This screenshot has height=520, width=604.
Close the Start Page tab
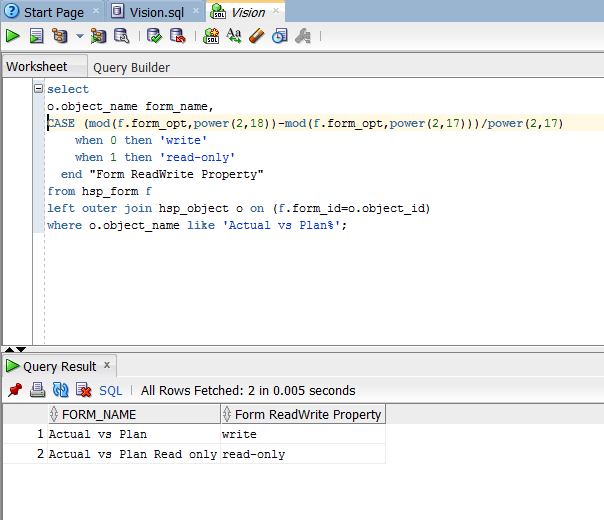[x=96, y=11]
